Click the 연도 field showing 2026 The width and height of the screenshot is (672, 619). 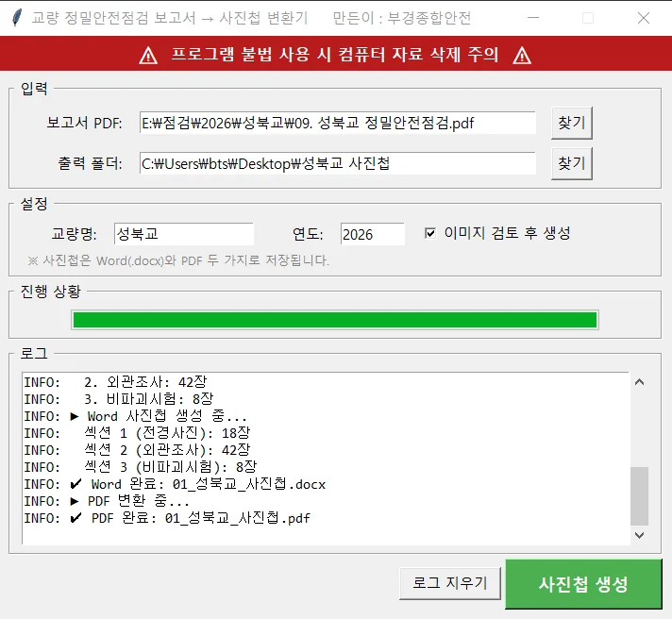point(373,234)
